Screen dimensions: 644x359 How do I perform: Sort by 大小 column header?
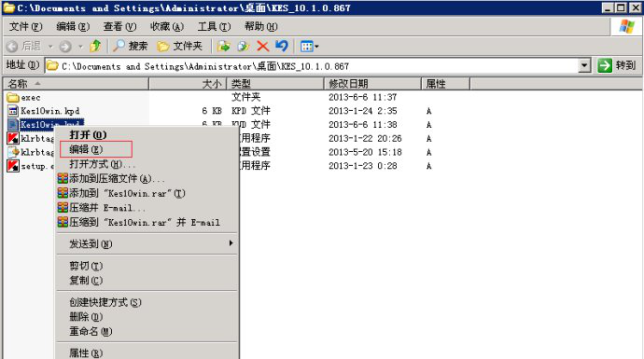tap(188, 84)
